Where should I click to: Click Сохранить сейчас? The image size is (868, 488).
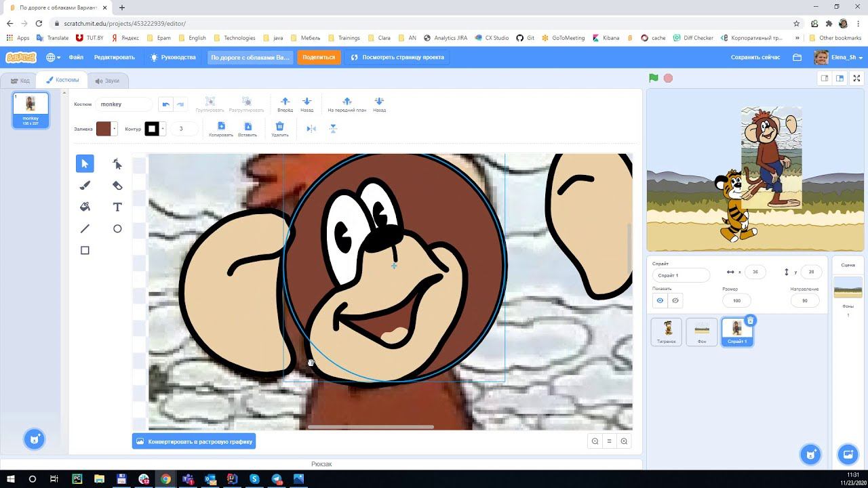[755, 57]
